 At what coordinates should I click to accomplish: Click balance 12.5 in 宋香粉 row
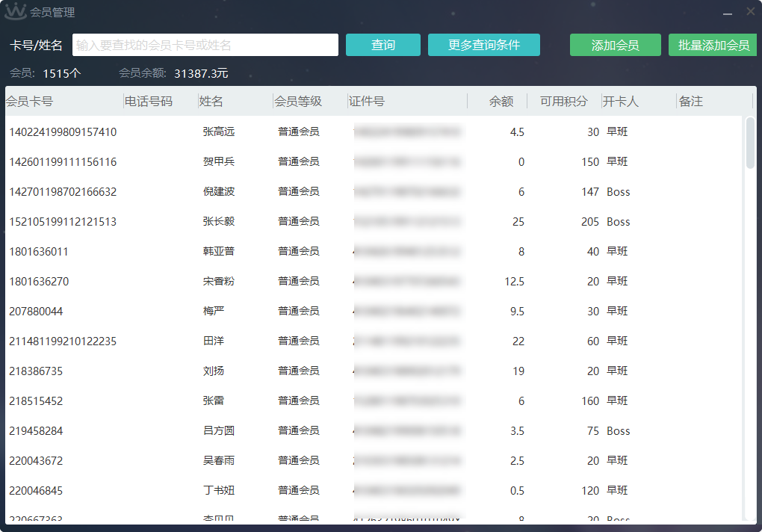514,282
